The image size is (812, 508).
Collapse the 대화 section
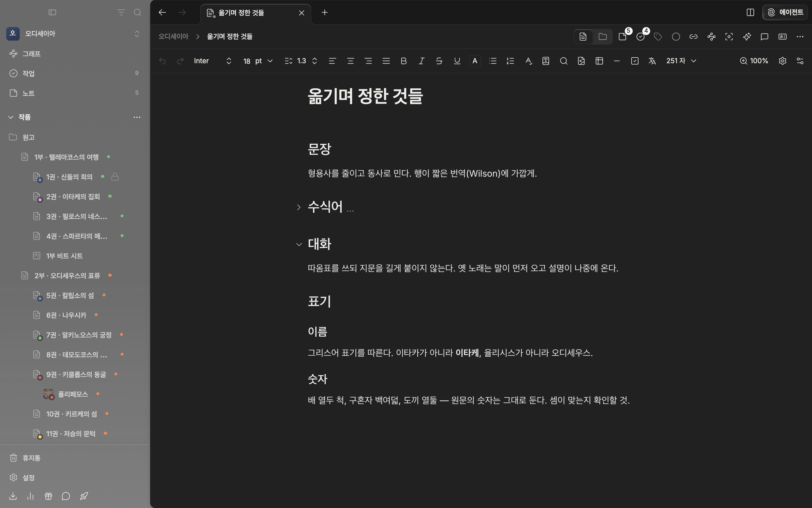tap(299, 245)
